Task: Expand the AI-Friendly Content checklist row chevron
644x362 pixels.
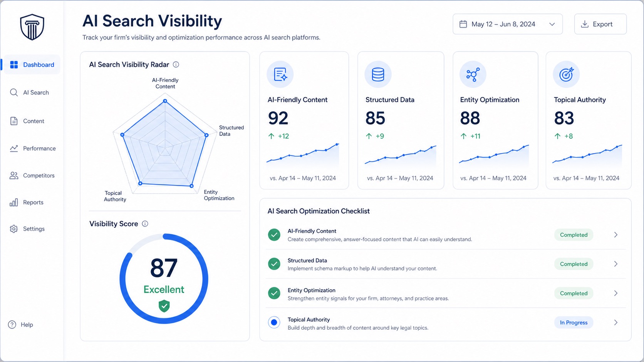Action: 616,235
